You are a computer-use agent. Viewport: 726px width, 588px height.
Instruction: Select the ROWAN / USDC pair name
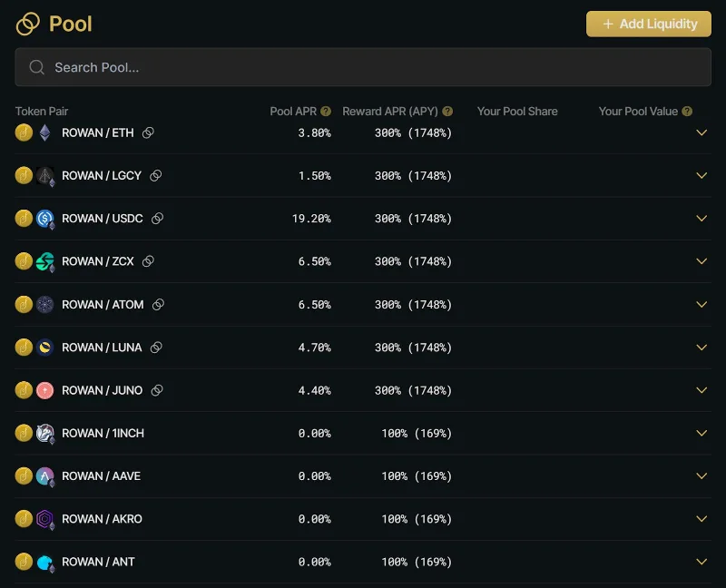103,219
